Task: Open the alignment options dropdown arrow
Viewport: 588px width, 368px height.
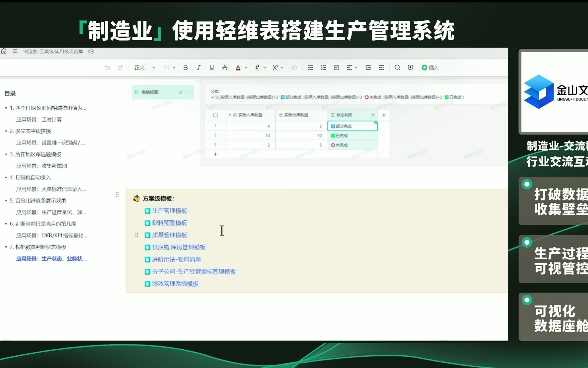Action: [x=356, y=68]
